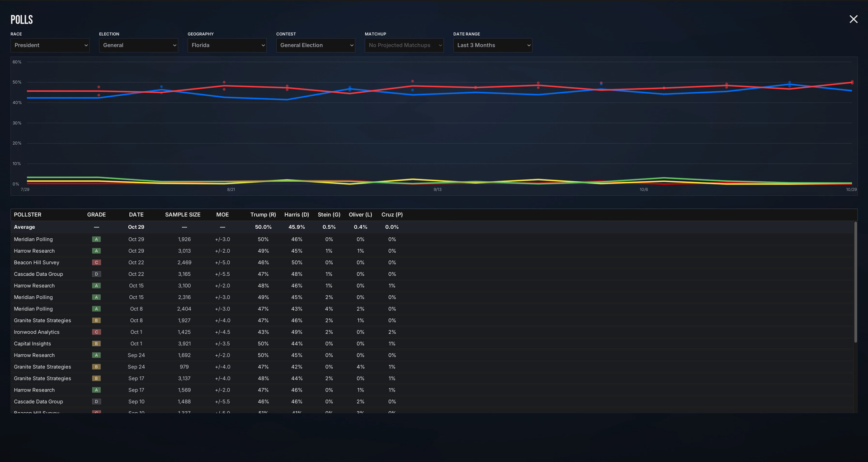Click the Stein (G) column header
This screenshot has height=462, width=868.
(x=329, y=215)
